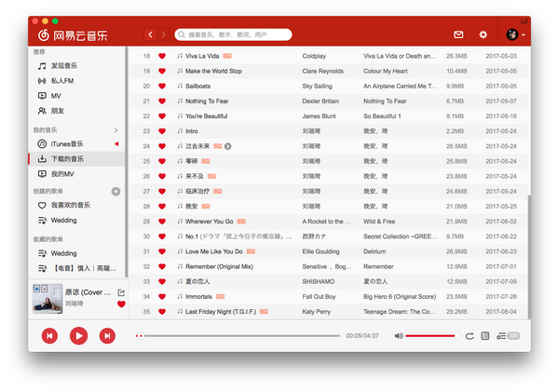Select song 临床治疗 in row 27
The width and height of the screenshot is (559, 392).
[198, 192]
